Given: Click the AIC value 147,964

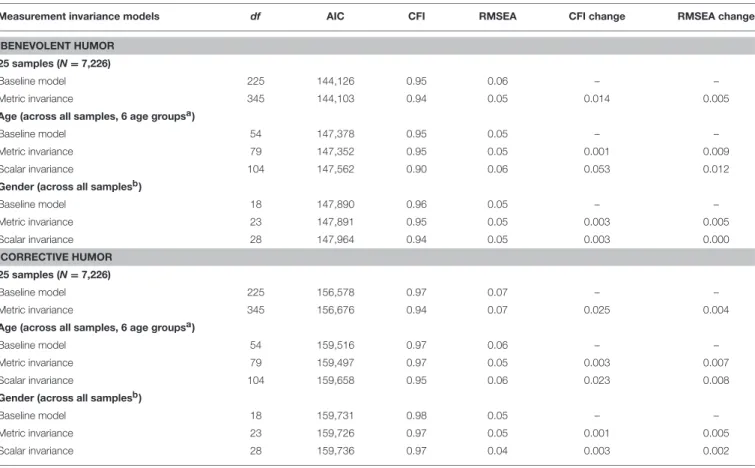Looking at the screenshot, I should (x=336, y=239).
